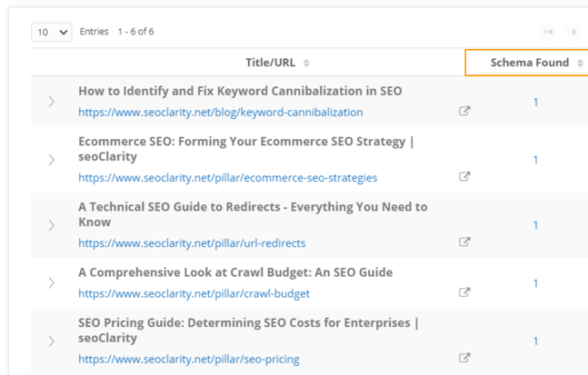Open external link icon for ecommerce-seo-strategies row
Screen dimensions: 588x375
[464, 177]
